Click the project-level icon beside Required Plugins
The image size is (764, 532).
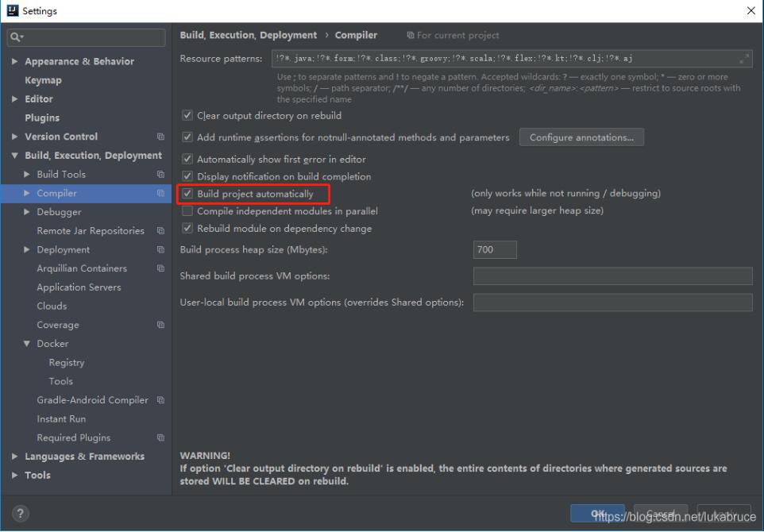160,438
